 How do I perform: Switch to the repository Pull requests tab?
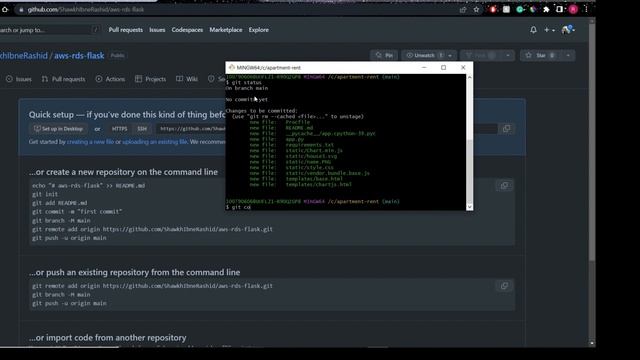tap(63, 79)
